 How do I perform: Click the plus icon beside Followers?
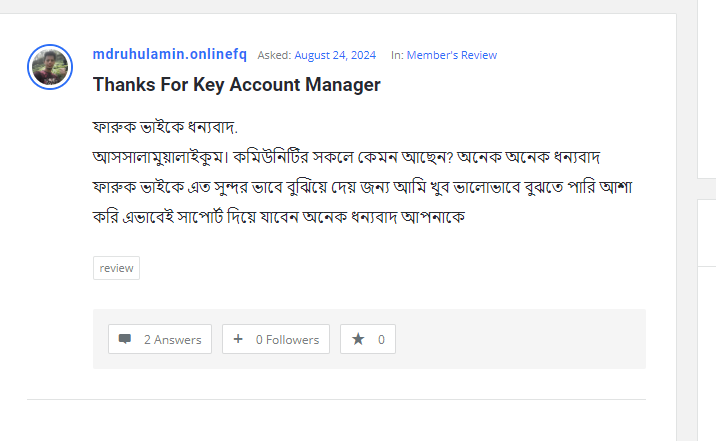point(238,339)
